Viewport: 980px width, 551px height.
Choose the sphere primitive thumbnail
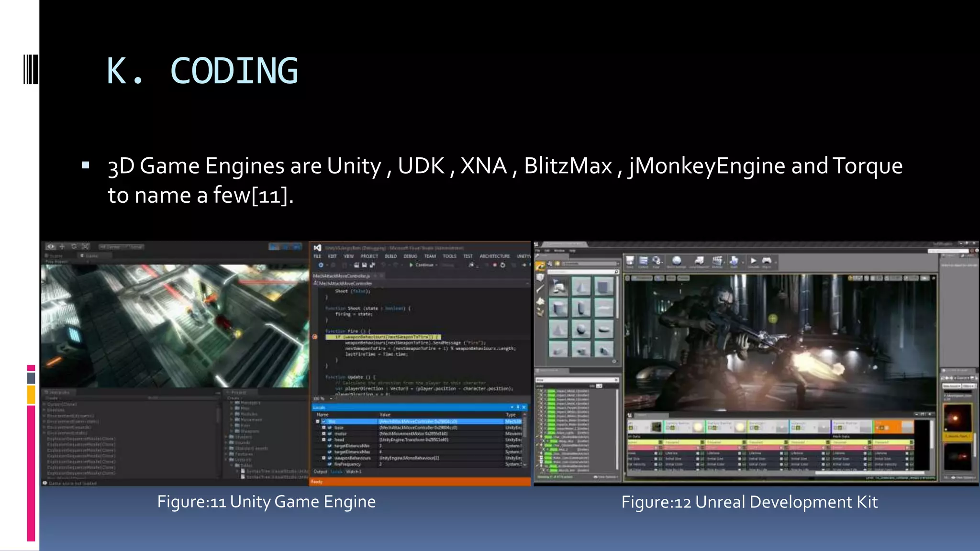581,329
